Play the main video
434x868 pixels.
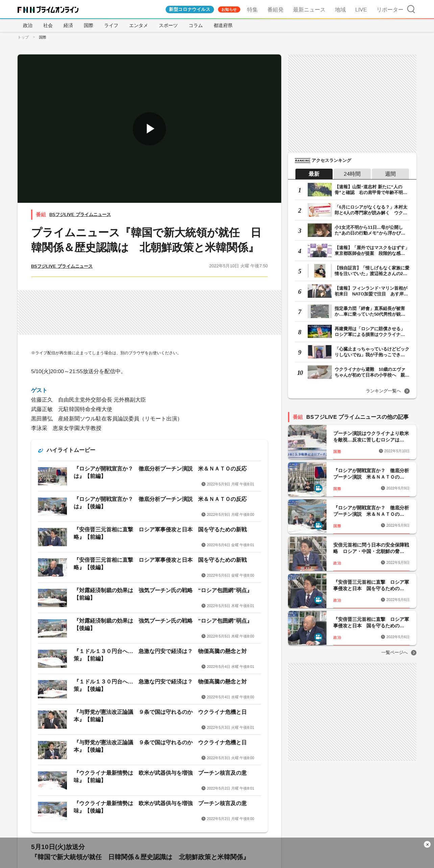149,129
